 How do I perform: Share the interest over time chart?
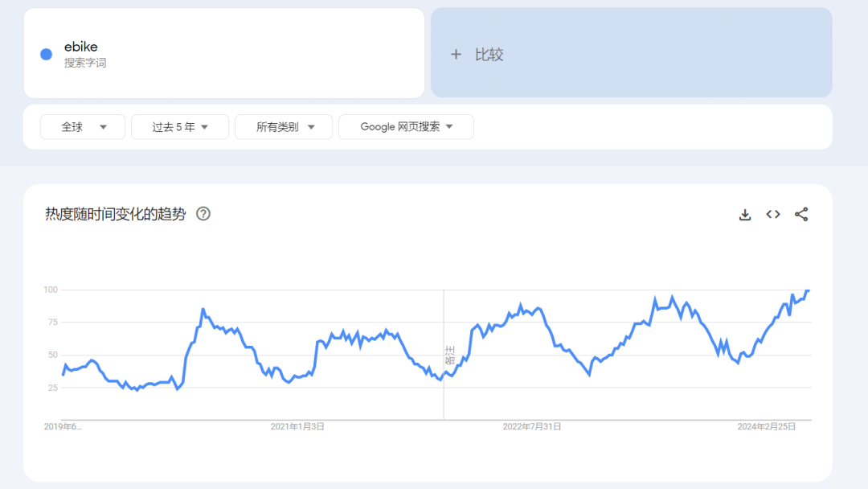tap(801, 214)
